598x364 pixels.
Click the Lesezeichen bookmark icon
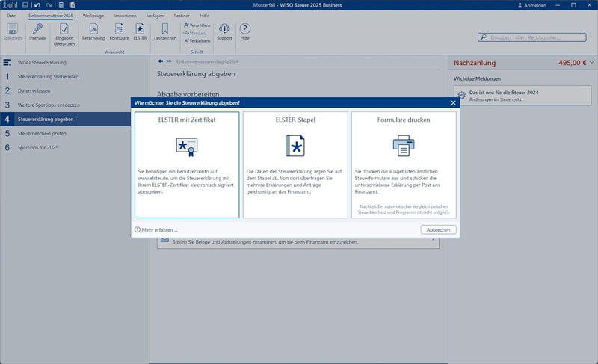tap(165, 32)
